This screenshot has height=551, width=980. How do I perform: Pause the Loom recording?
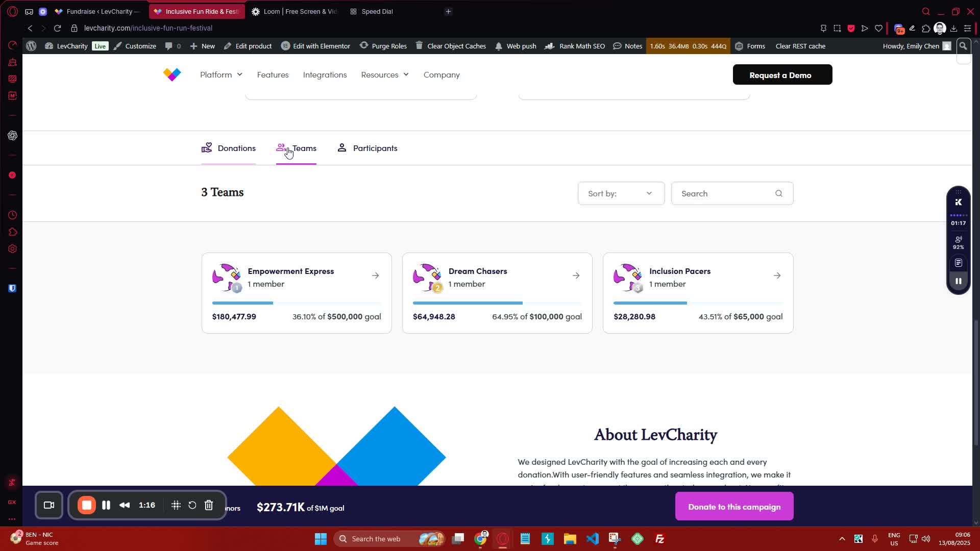click(x=106, y=505)
